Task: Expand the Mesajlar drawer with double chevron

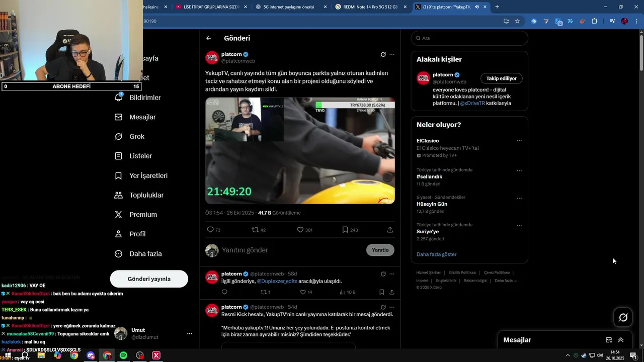Action: click(x=621, y=340)
